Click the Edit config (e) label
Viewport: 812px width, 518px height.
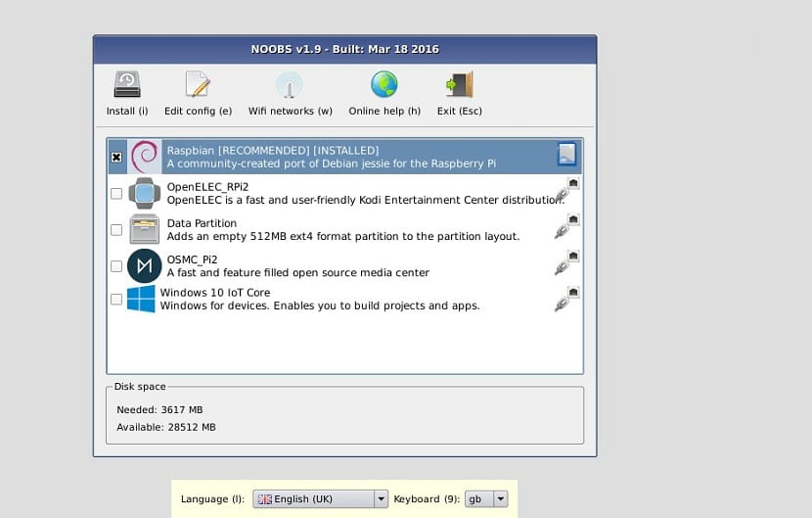click(198, 111)
